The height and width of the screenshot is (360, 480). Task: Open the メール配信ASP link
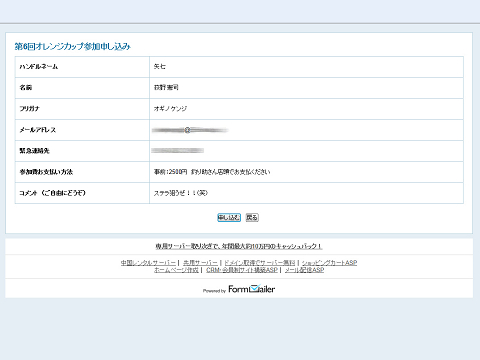(304, 270)
